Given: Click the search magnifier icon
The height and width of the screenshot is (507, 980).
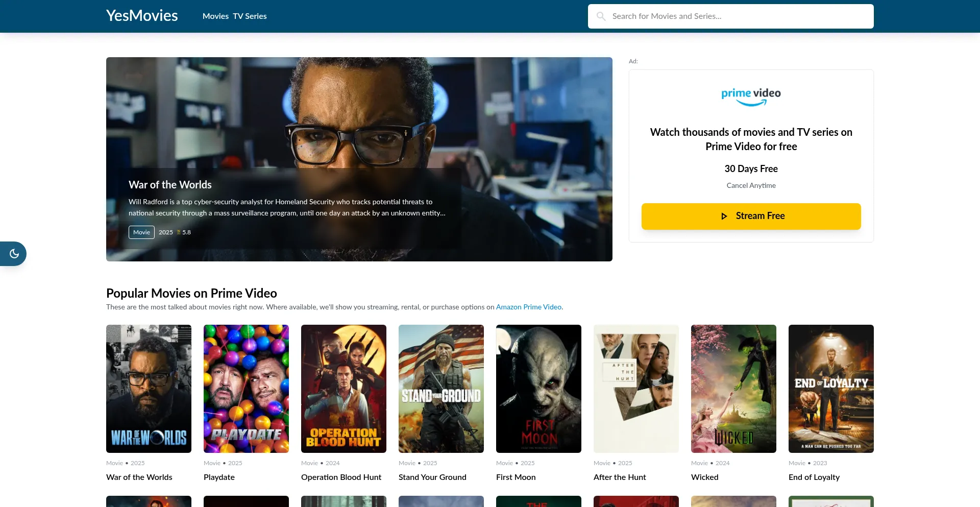Looking at the screenshot, I should 602,16.
